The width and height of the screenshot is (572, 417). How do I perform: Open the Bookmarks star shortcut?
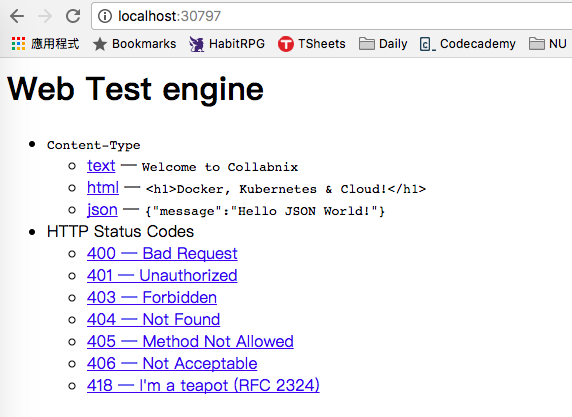pos(134,44)
